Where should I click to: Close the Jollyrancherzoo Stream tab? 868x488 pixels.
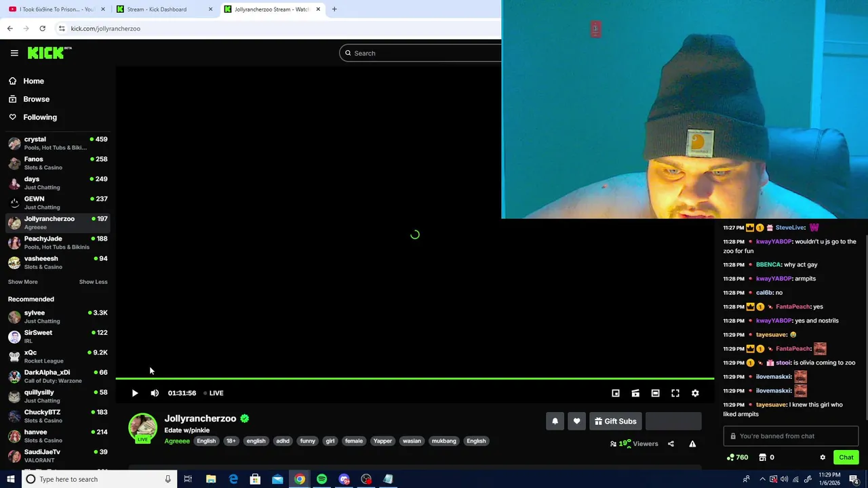point(318,9)
